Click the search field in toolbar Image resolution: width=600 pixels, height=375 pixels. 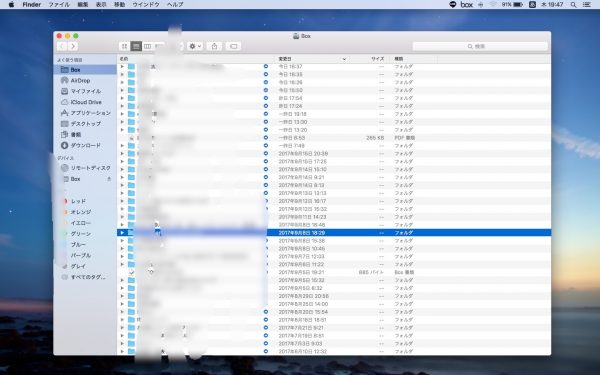(480, 46)
